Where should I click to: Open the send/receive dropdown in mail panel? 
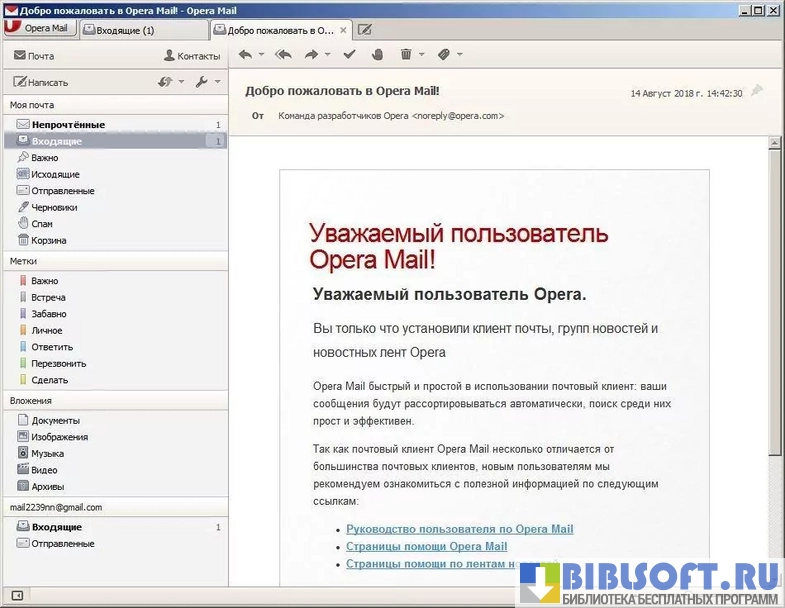tap(171, 82)
